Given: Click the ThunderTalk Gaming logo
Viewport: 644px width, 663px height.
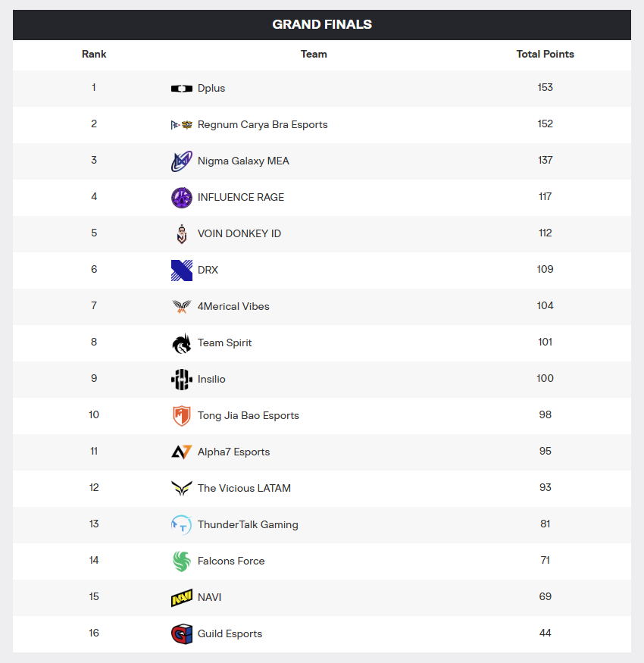Looking at the screenshot, I should [182, 525].
